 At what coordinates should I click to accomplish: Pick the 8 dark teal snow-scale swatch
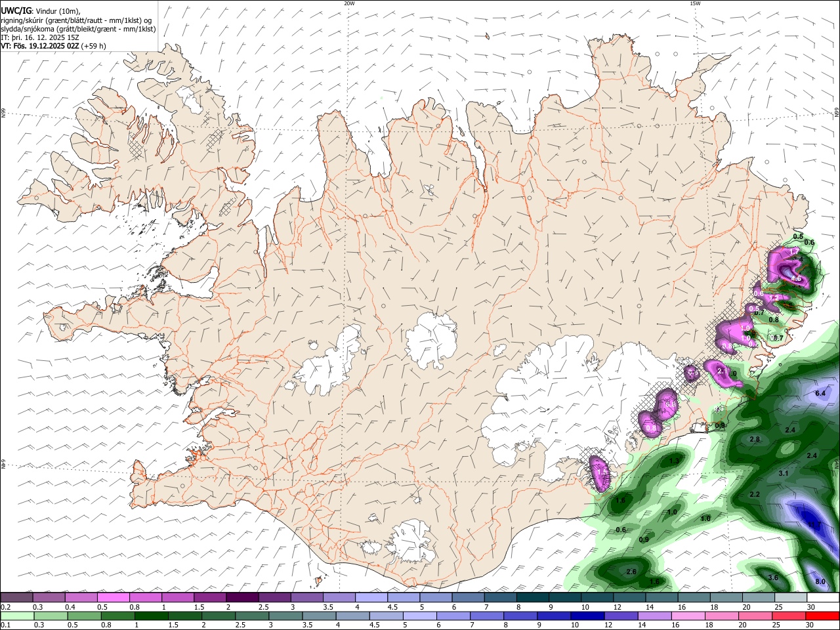(x=533, y=597)
